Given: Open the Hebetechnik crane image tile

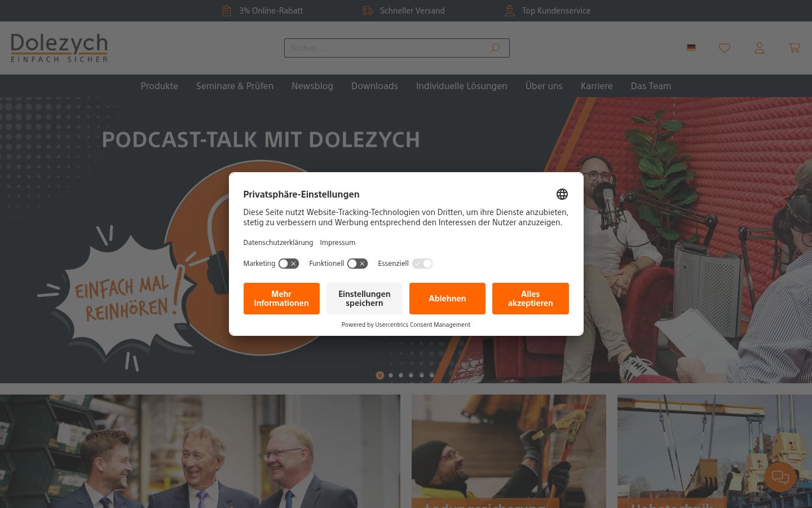Looking at the screenshot, I should point(714,451).
